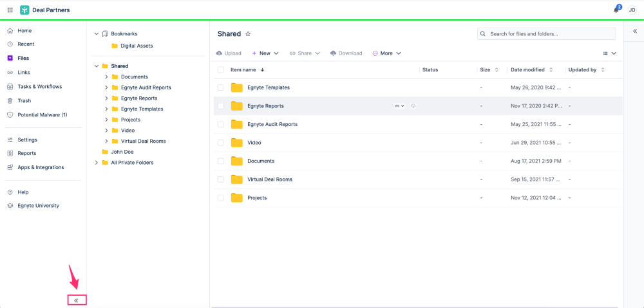Select John Doe folder in tree
Screen dimensions: 644x308
coord(117,152)
